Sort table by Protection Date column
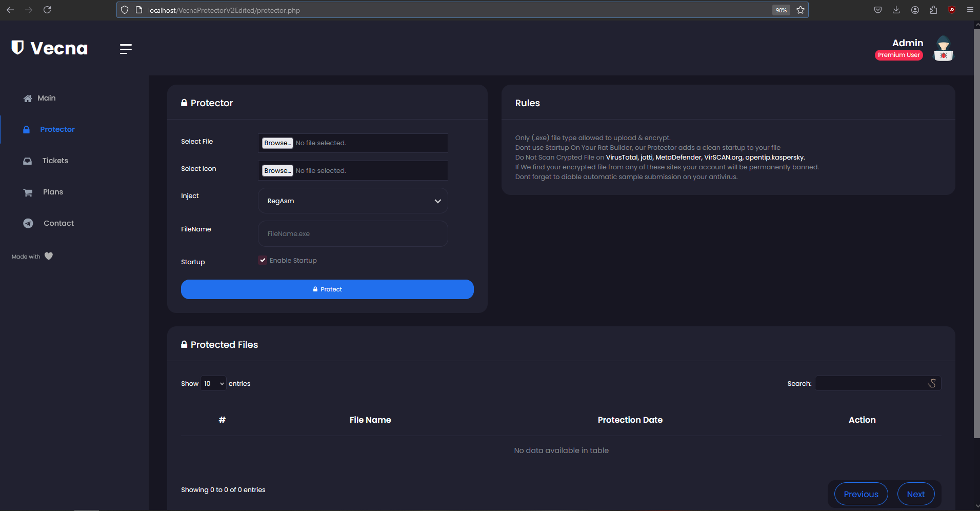This screenshot has width=980, height=511. click(630, 420)
